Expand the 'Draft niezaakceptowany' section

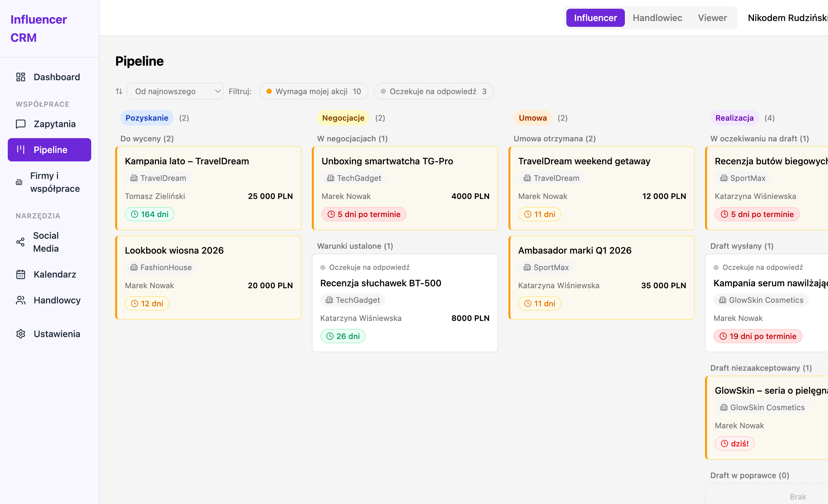(x=761, y=368)
